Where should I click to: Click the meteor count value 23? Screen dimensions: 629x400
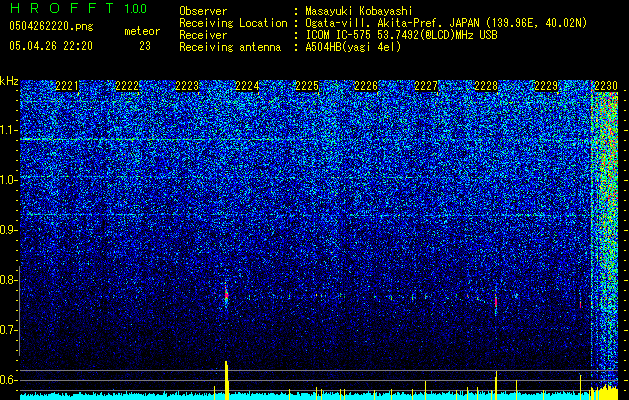click(x=145, y=46)
